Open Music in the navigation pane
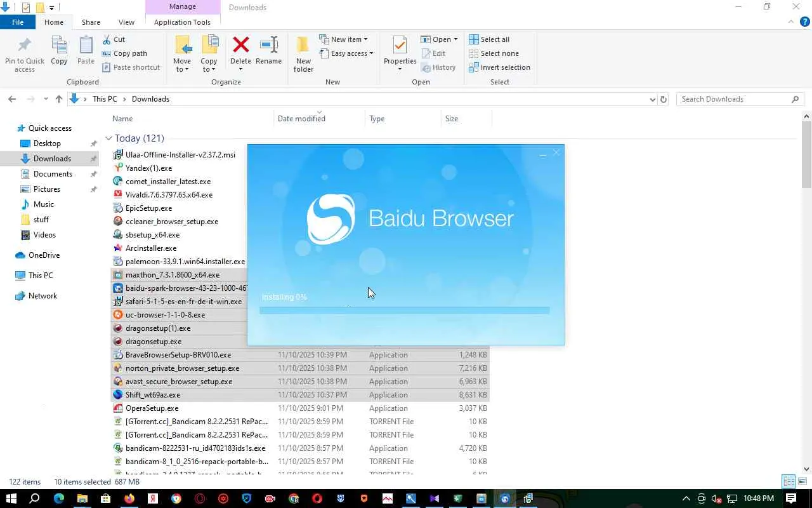The image size is (812, 508). point(43,204)
